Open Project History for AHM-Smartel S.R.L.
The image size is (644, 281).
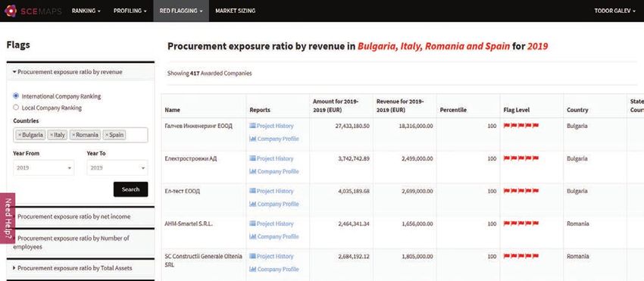point(271,223)
